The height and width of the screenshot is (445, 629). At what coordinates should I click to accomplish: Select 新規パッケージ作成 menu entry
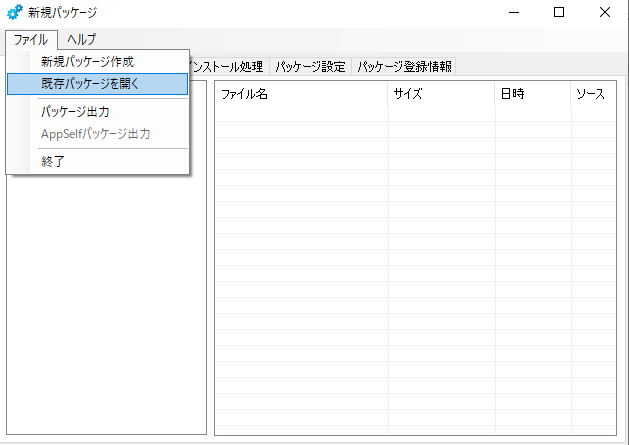coord(97,62)
